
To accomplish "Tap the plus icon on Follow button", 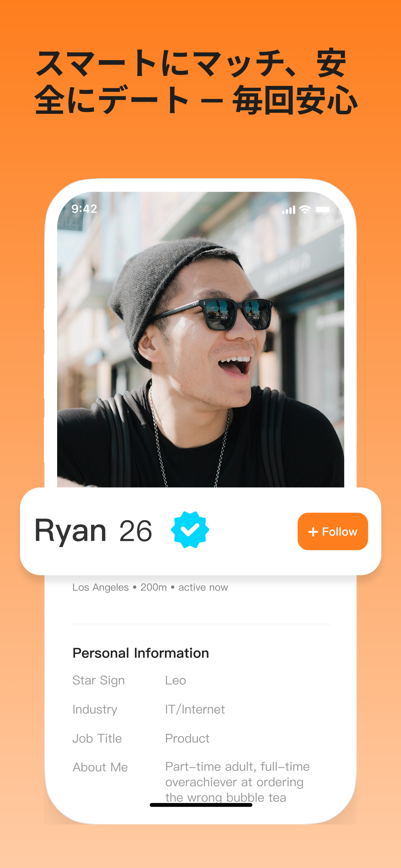I will (313, 532).
